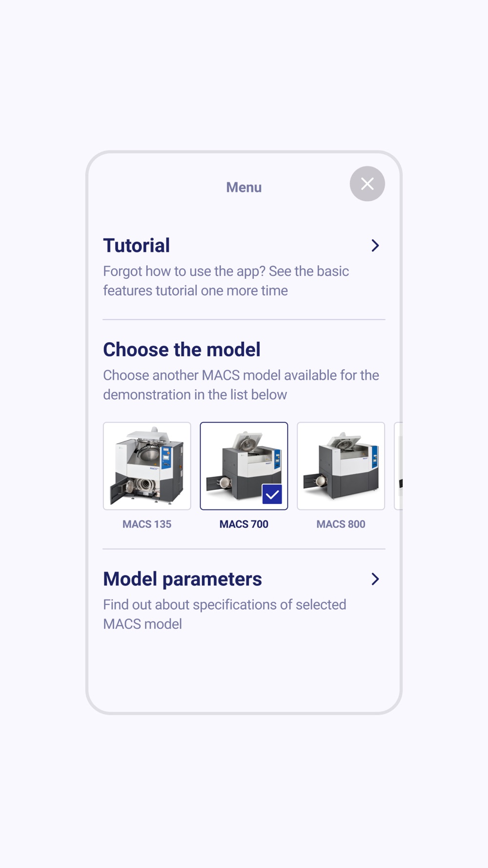
Task: Open the Tutorial heading
Action: 136,246
